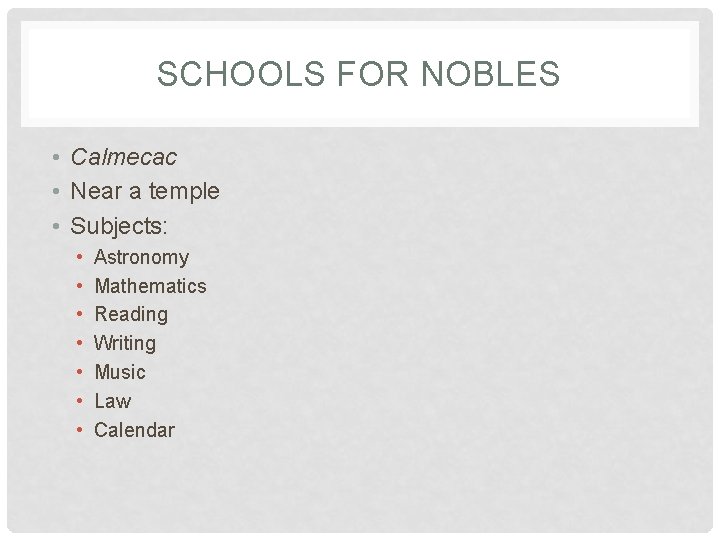Click the bullet dot beside 'Music'
This screenshot has width=720, height=540.
(80, 373)
